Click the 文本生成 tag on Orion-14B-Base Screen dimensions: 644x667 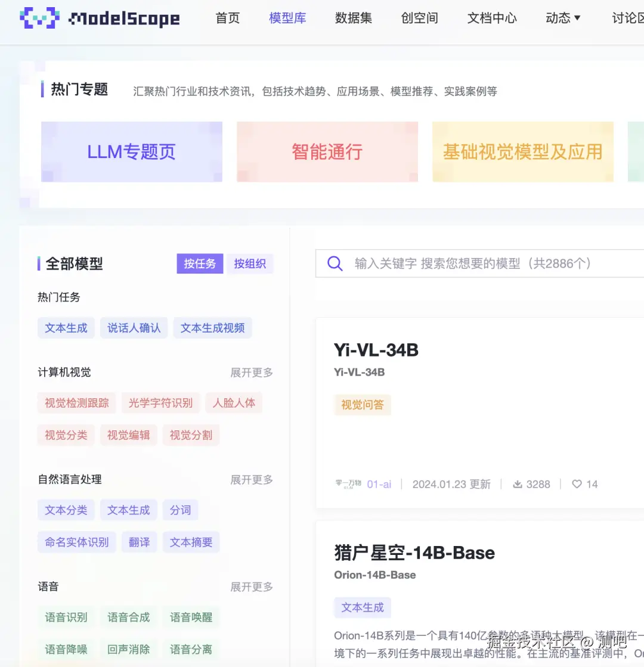pyautogui.click(x=362, y=607)
